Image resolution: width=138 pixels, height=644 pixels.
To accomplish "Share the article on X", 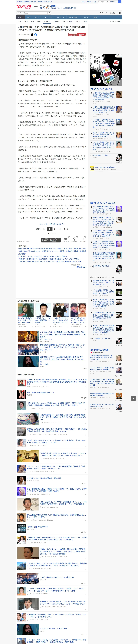I will 32,35.
